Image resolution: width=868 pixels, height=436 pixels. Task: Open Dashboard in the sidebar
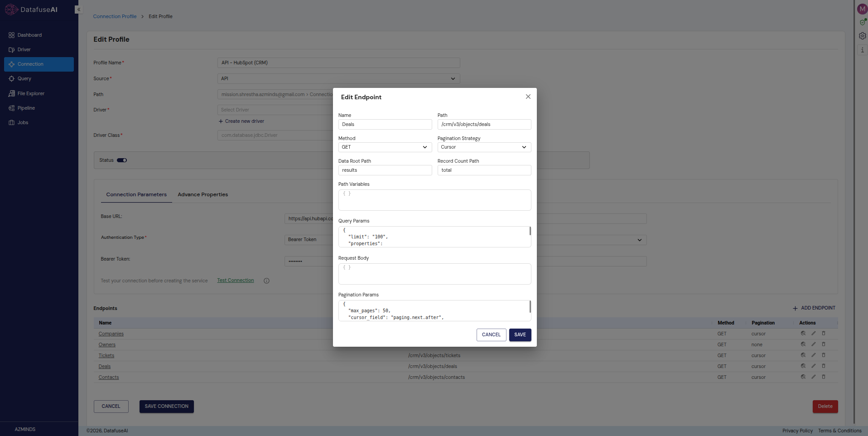(x=39, y=35)
